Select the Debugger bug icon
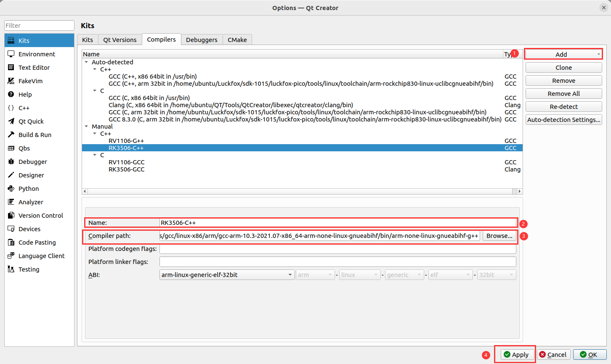This screenshot has height=364, width=611. [11, 162]
